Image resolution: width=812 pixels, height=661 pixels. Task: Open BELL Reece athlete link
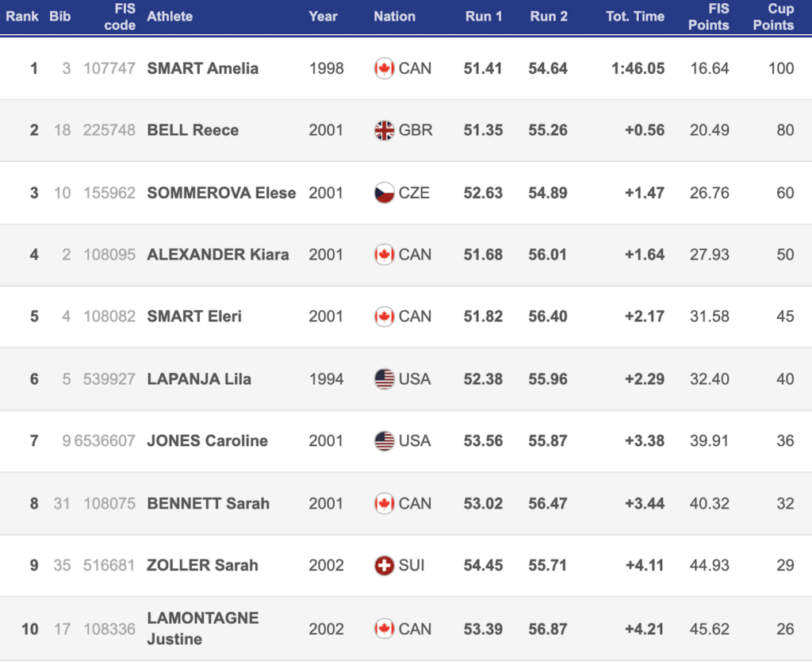point(193,130)
